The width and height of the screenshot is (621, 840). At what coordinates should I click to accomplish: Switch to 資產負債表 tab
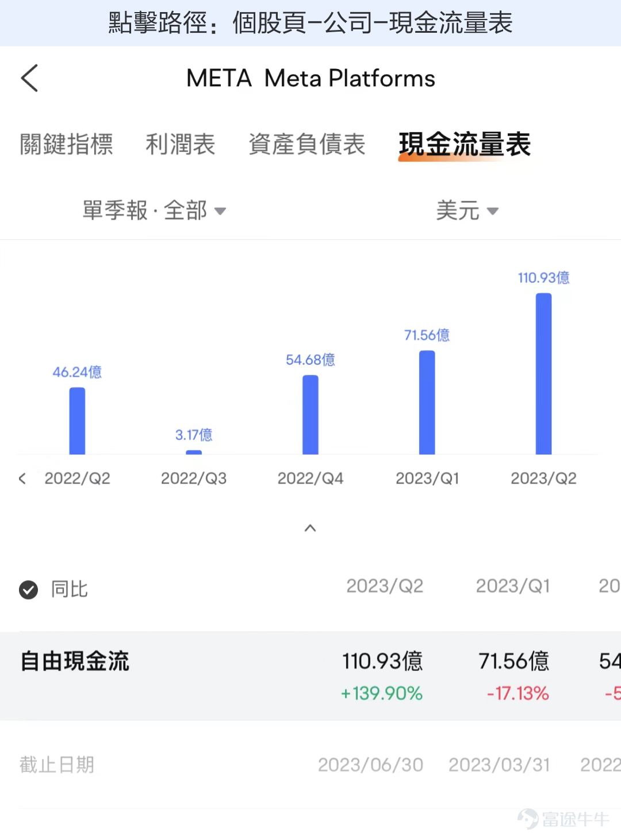306,144
